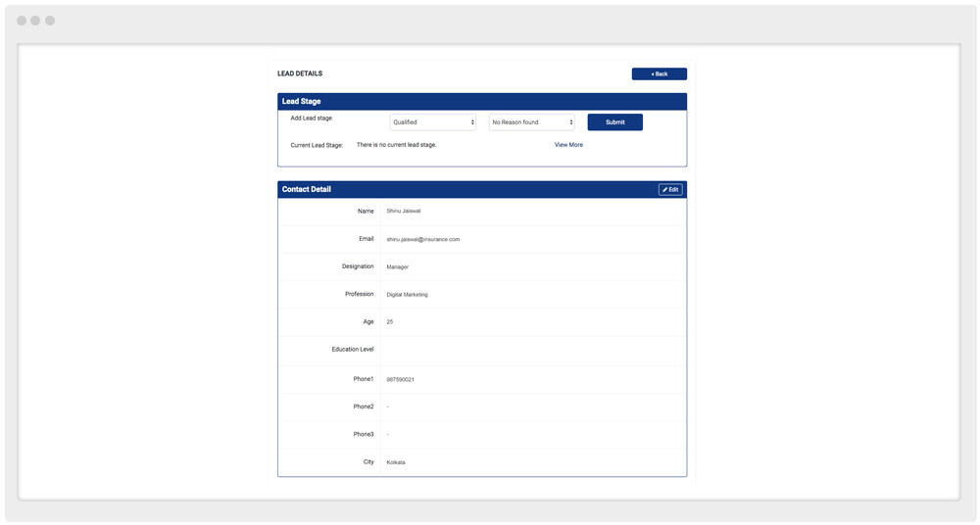Click the Current Lead Stage label
The height and width of the screenshot is (525, 980).
point(317,145)
